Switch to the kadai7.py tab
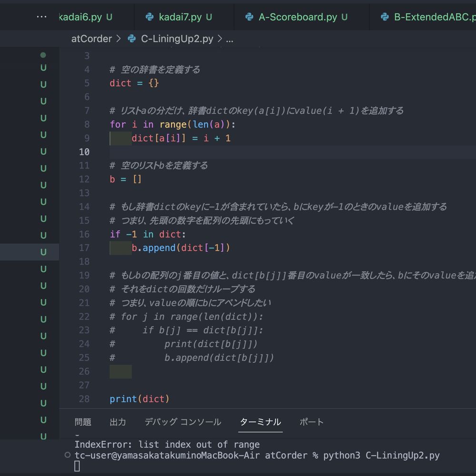This screenshot has width=476, height=476. (x=184, y=17)
